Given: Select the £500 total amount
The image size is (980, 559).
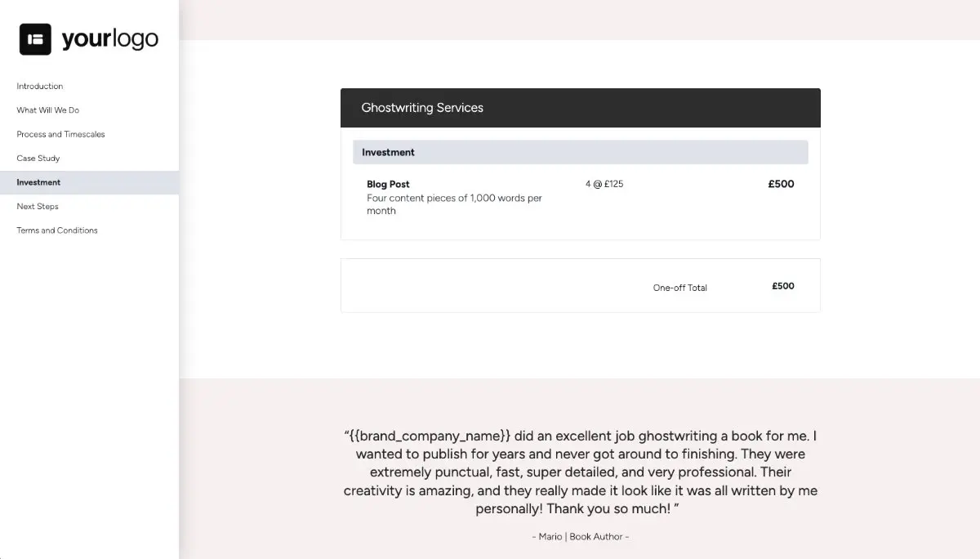Looking at the screenshot, I should [x=782, y=286].
